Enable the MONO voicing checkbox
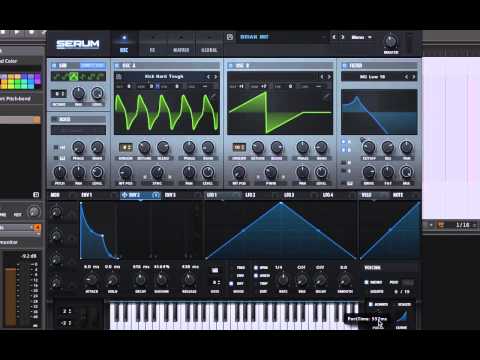Screen dimensions: 480x360 click(x=366, y=282)
